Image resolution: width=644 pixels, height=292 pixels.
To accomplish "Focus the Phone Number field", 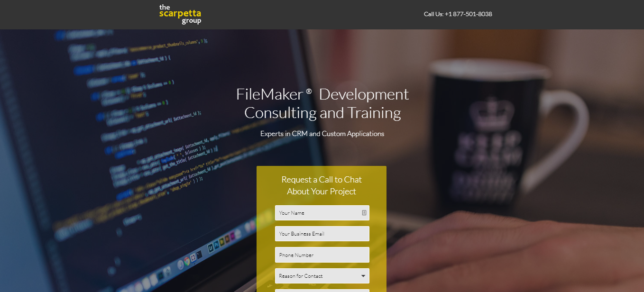I will point(322,255).
